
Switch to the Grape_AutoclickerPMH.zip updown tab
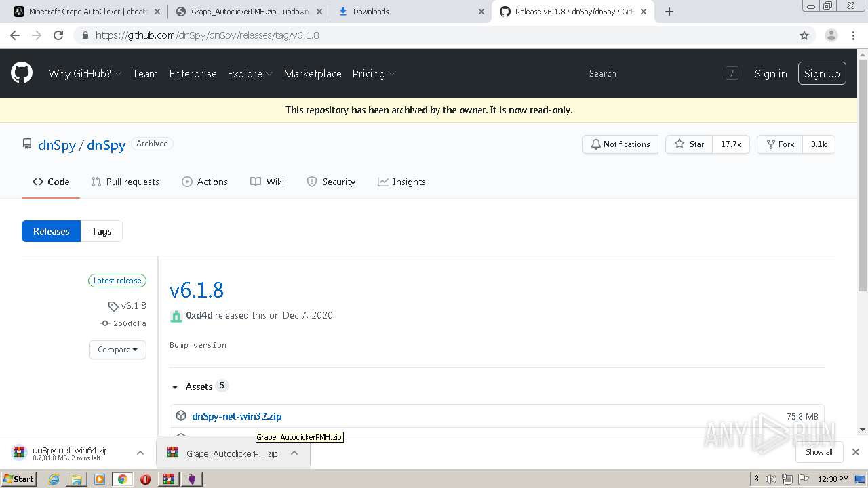(x=249, y=12)
